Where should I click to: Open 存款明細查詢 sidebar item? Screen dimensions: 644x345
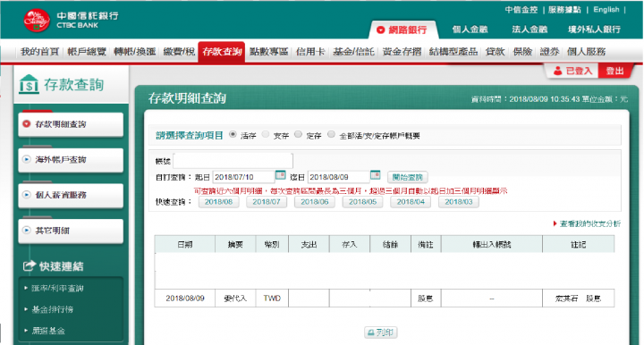click(x=71, y=124)
